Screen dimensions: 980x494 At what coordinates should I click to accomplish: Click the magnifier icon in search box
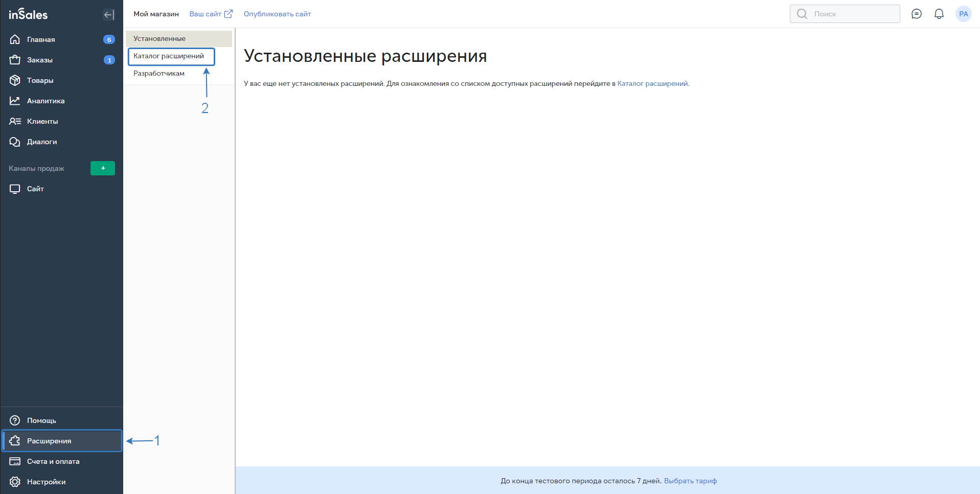point(802,14)
